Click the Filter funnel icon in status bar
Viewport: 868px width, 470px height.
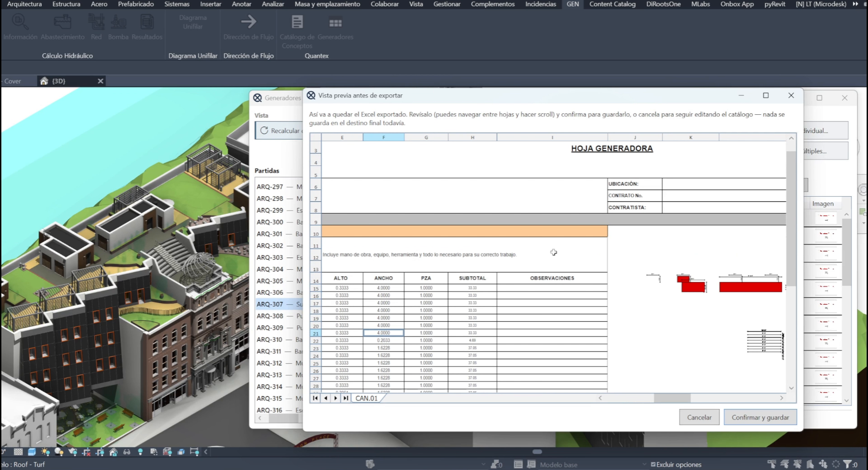point(848,464)
